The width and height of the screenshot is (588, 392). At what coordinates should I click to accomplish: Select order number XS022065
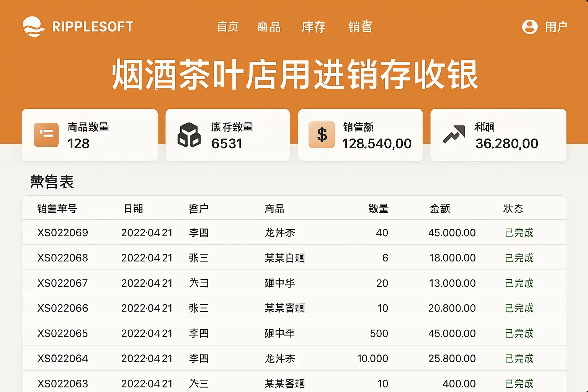[63, 333]
